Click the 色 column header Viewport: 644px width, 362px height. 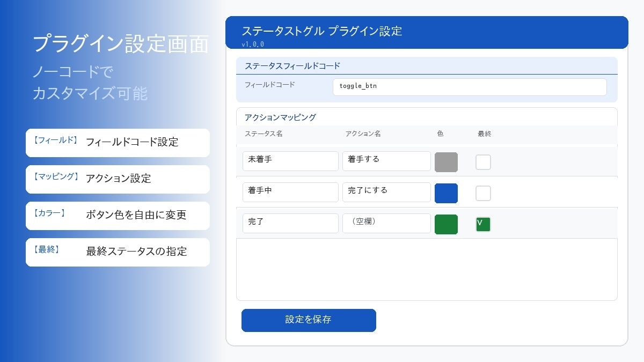441,134
